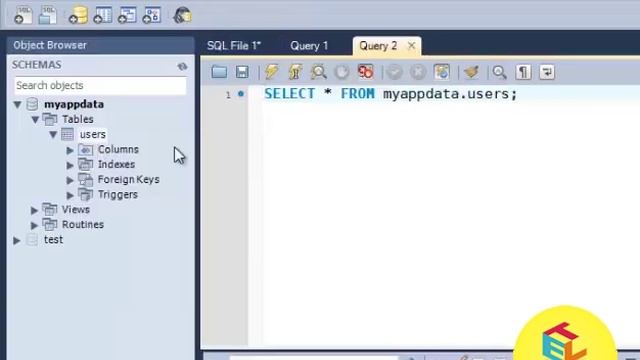Create a new view icon
The width and height of the screenshot is (640, 360).
click(127, 15)
